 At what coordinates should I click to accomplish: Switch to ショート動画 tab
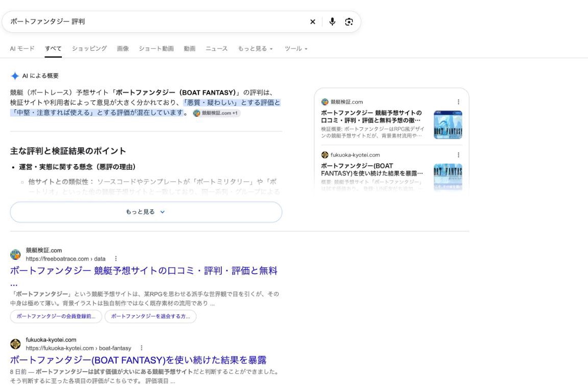click(x=156, y=49)
